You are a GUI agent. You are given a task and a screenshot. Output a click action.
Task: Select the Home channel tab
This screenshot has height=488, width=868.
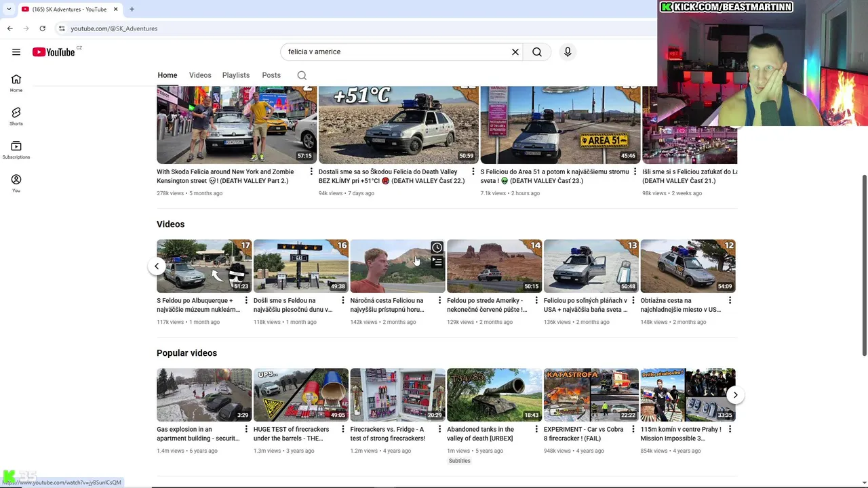click(167, 75)
